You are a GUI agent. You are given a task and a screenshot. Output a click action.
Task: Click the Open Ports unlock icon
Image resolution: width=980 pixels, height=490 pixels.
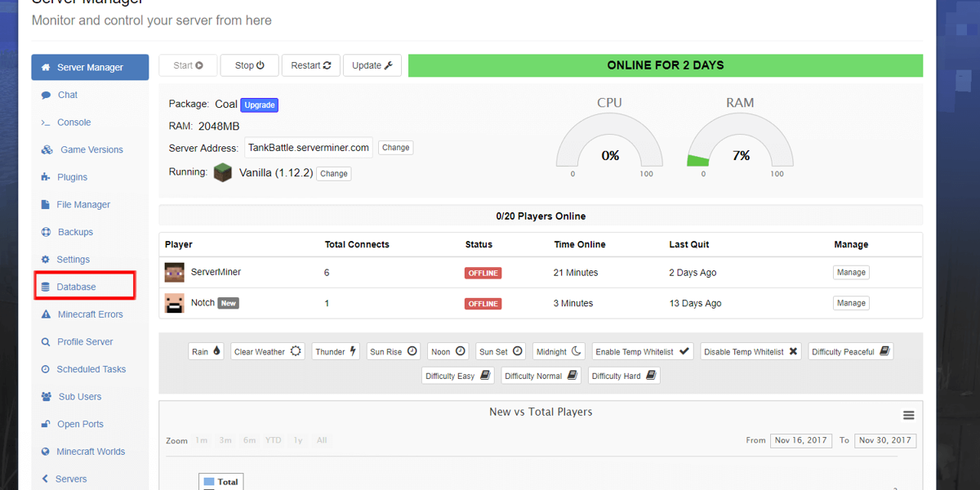tap(46, 425)
